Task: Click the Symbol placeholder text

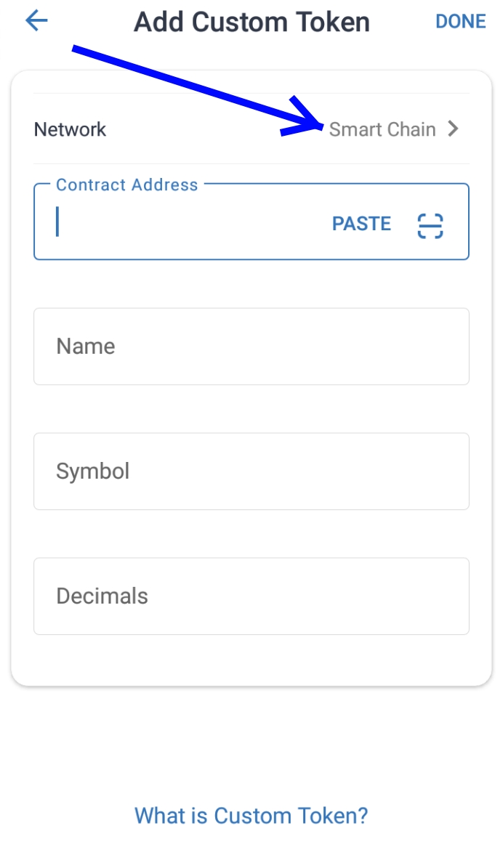Action: [93, 471]
